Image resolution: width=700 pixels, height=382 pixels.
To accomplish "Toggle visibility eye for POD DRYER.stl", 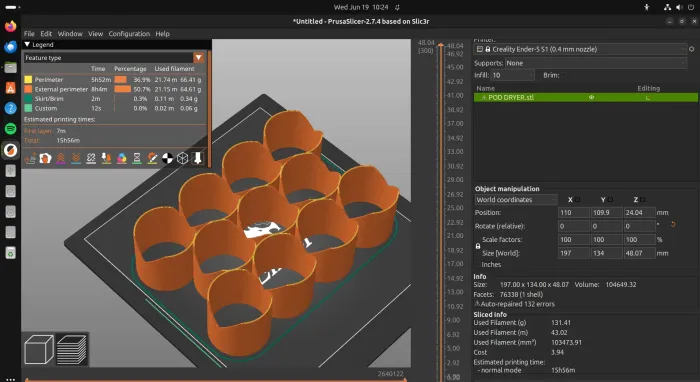I will pos(592,97).
